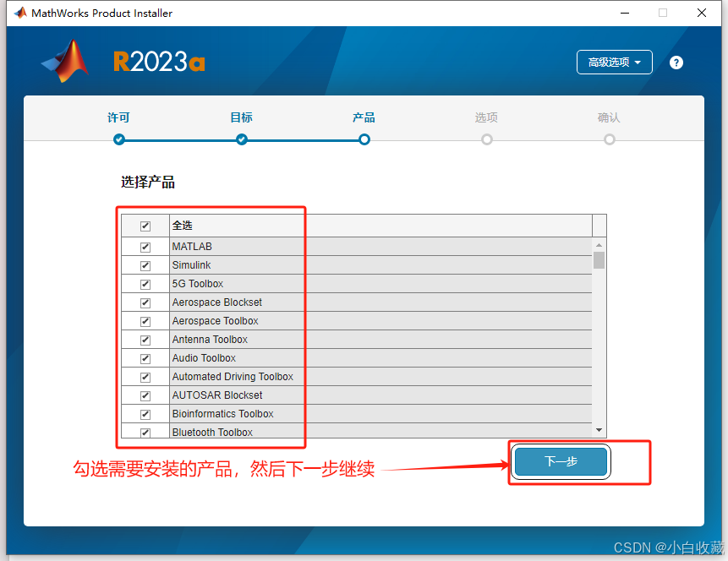Select the MATLAB product name
This screenshot has width=728, height=561.
(x=192, y=247)
